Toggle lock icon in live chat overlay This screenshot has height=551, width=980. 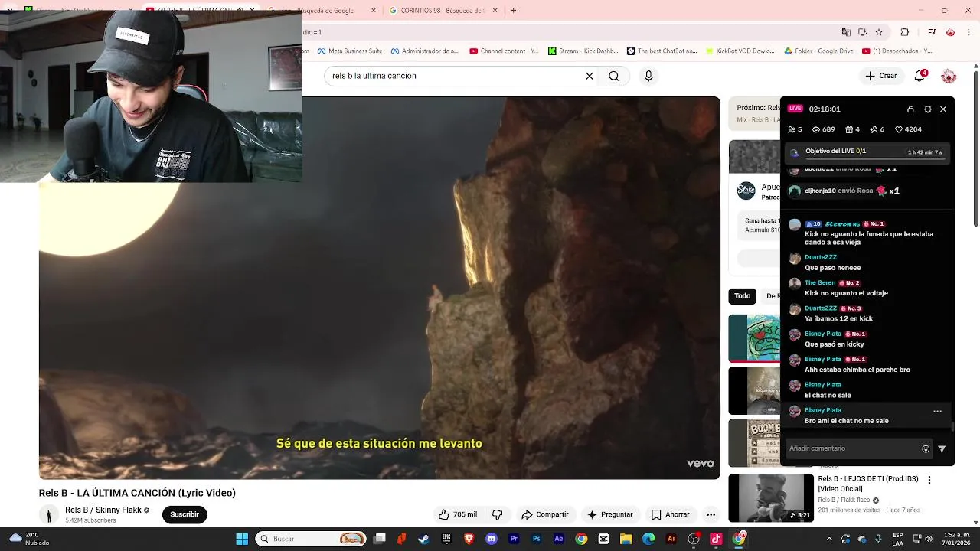click(x=910, y=109)
